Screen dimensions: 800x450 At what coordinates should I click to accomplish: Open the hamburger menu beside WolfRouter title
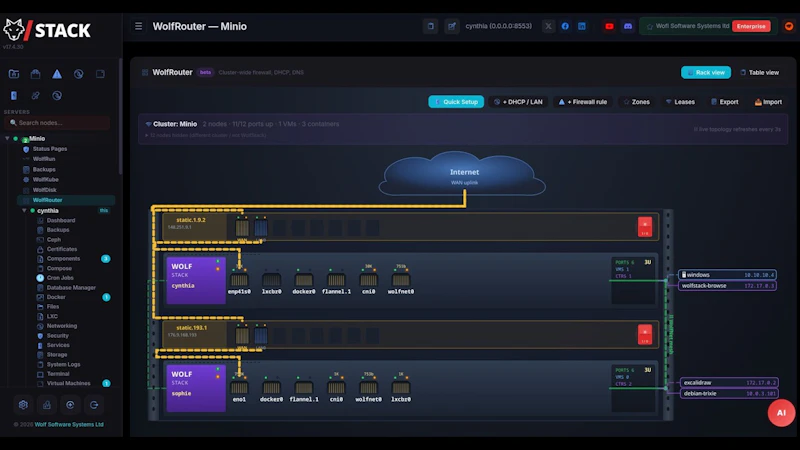(138, 26)
